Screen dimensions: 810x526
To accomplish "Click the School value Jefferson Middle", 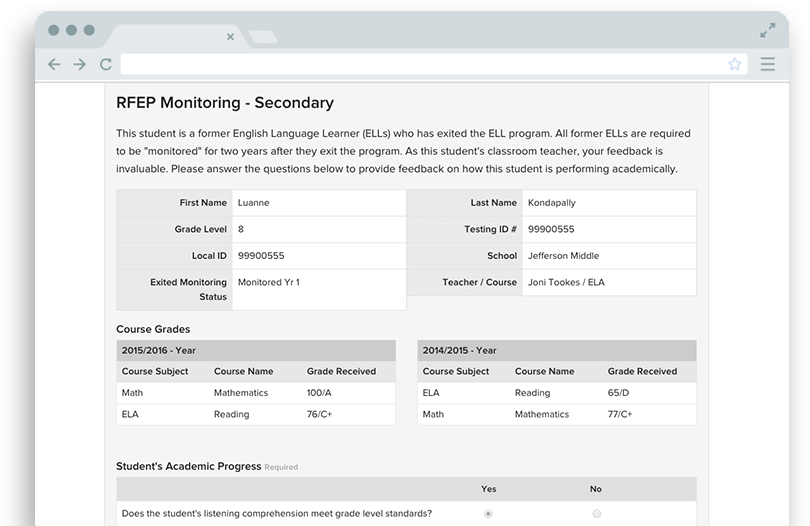I will point(563,255).
